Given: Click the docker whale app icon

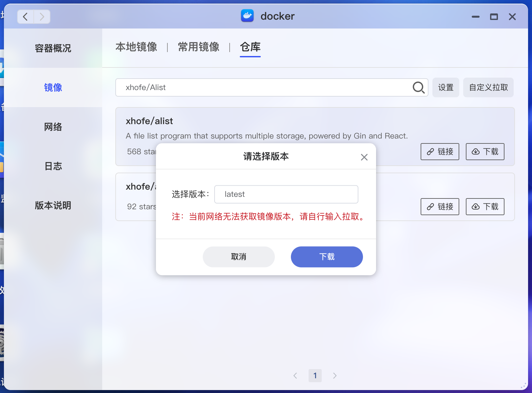Looking at the screenshot, I should [x=247, y=16].
